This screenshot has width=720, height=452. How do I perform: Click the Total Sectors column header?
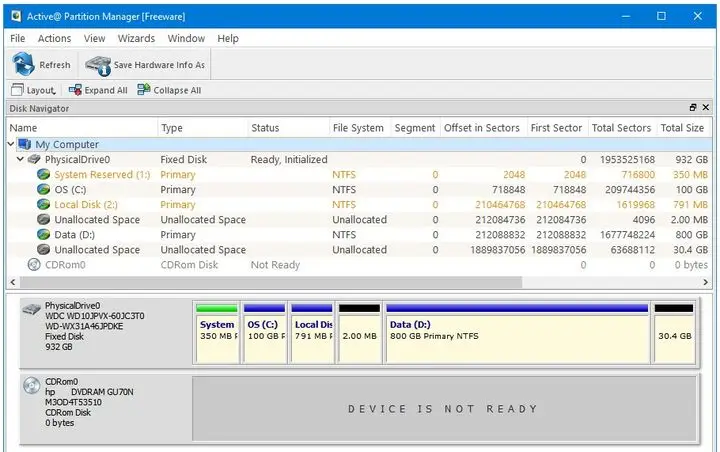(x=621, y=128)
